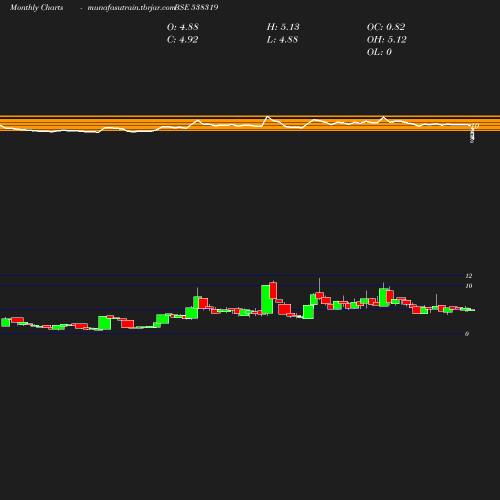Viewport: 500px width, 500px height.
Task: Click the munafasutra.com watermark text
Action: coord(131,7)
